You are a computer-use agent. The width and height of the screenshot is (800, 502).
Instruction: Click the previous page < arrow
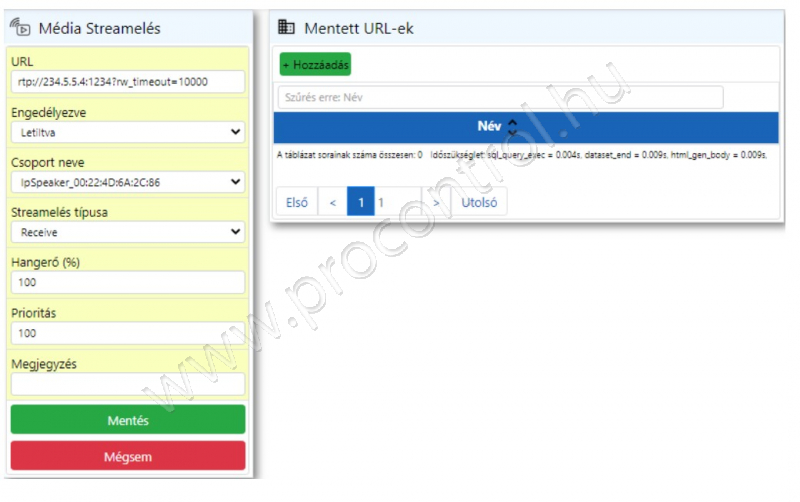tap(333, 202)
